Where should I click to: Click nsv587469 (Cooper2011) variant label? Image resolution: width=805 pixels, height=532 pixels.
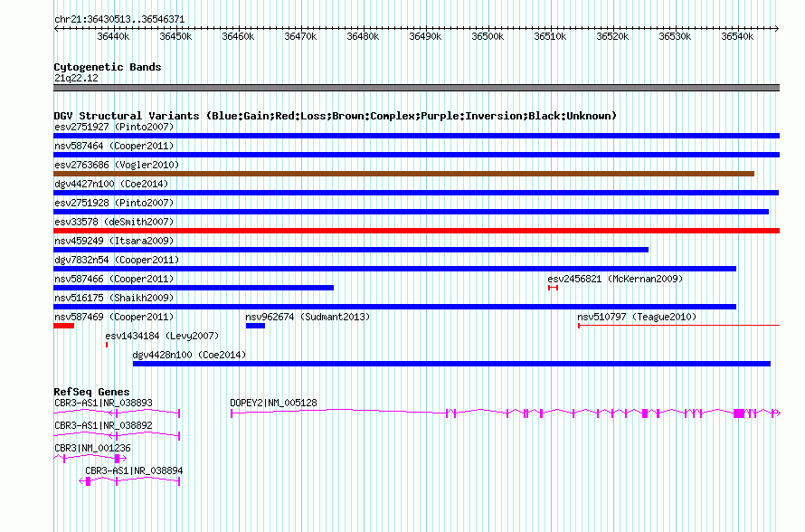pyautogui.click(x=114, y=317)
